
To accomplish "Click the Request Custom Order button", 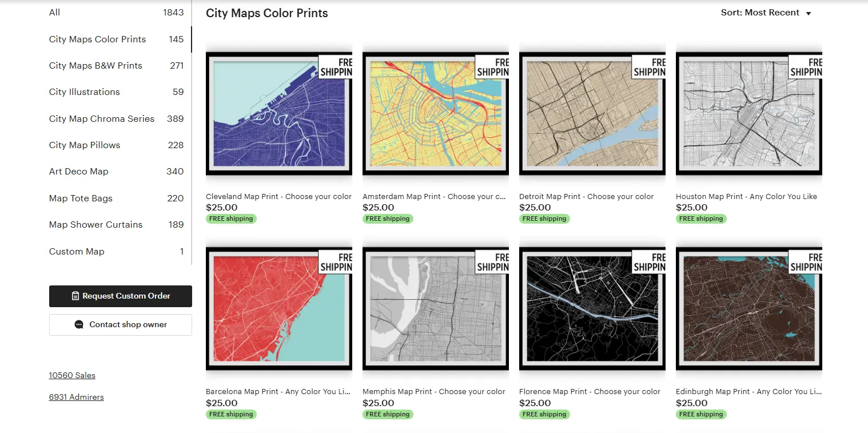I will click(120, 296).
